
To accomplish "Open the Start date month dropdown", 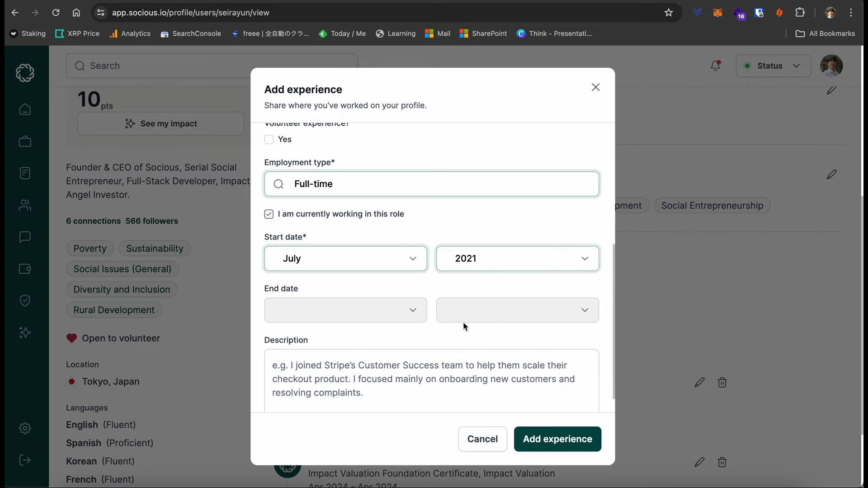I will click(345, 258).
